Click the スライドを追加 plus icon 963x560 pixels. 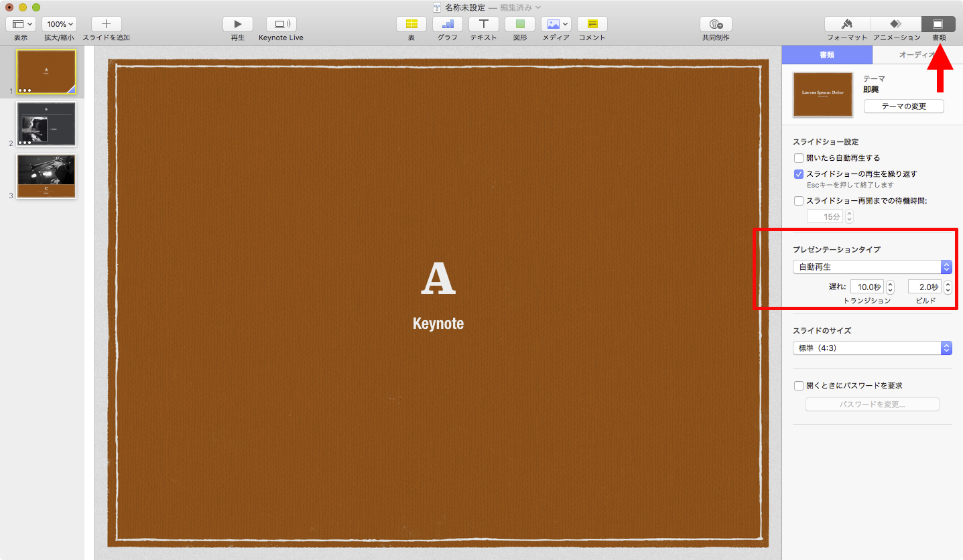click(106, 24)
